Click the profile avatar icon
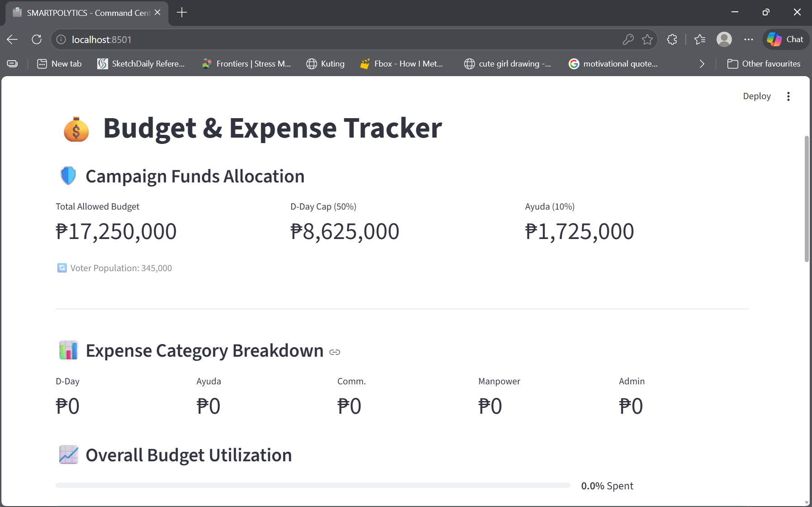The height and width of the screenshot is (507, 812). (724, 39)
